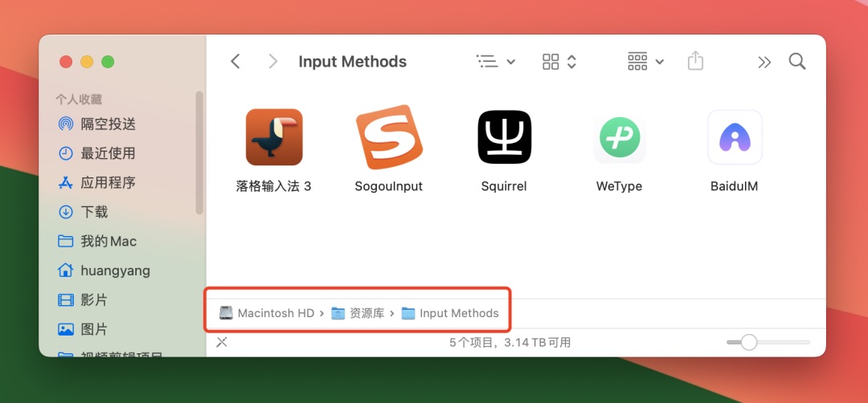This screenshot has height=403, width=868.
Task: Click 资源库 in the path bar
Action: click(358, 313)
